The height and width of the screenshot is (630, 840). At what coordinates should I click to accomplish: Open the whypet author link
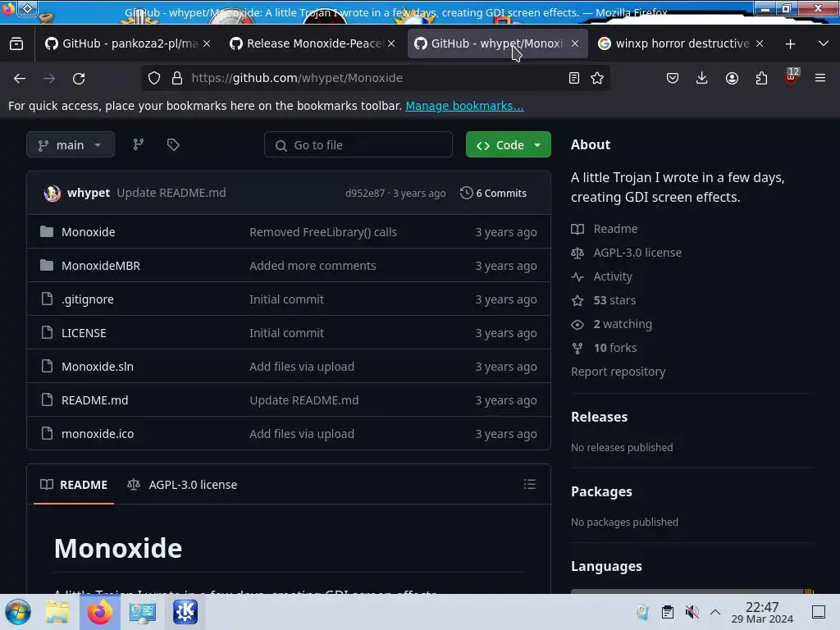[89, 193]
